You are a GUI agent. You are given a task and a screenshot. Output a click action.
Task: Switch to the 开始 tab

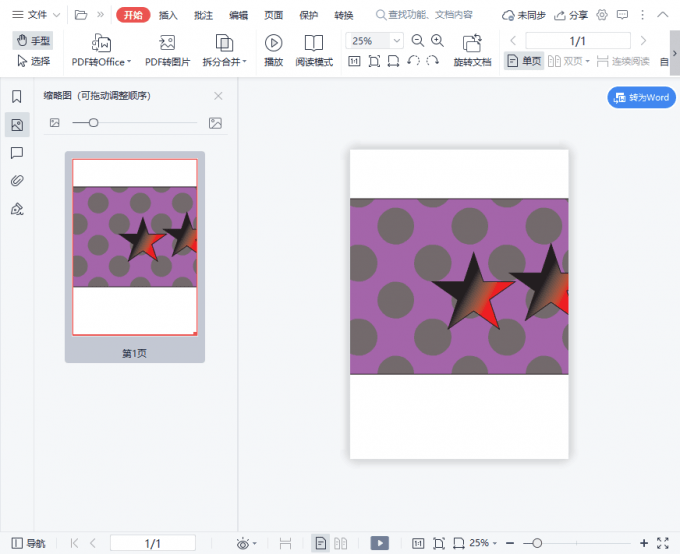coord(133,15)
